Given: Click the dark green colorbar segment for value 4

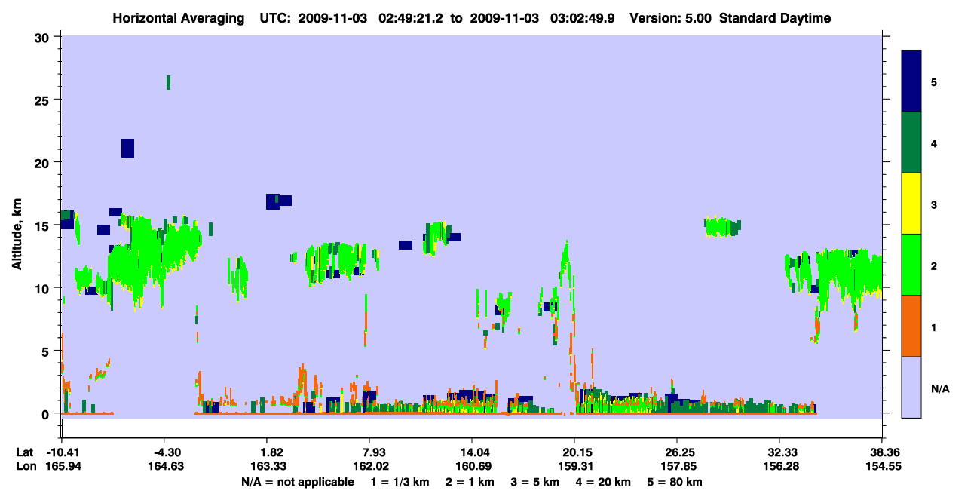Looking at the screenshot, I should click(911, 143).
